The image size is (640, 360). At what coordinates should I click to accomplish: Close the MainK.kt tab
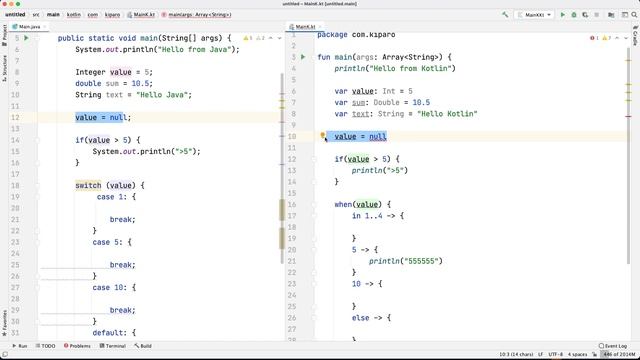click(x=320, y=27)
